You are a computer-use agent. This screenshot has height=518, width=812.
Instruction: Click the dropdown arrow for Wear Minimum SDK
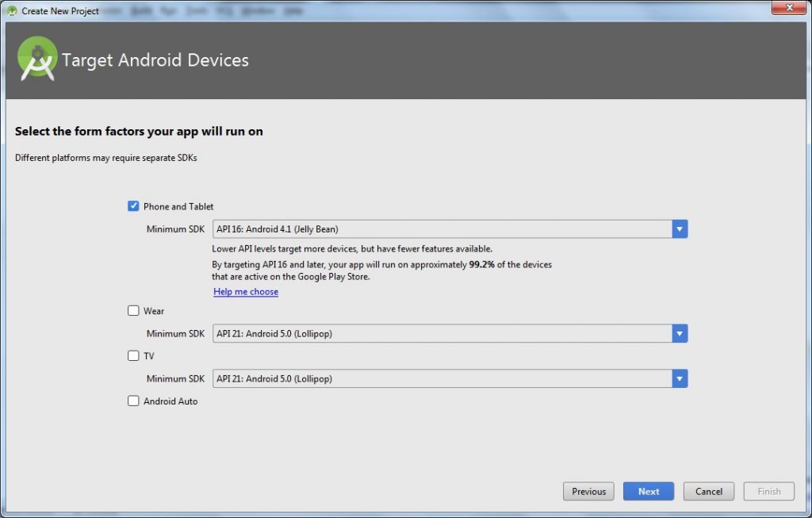pyautogui.click(x=680, y=333)
